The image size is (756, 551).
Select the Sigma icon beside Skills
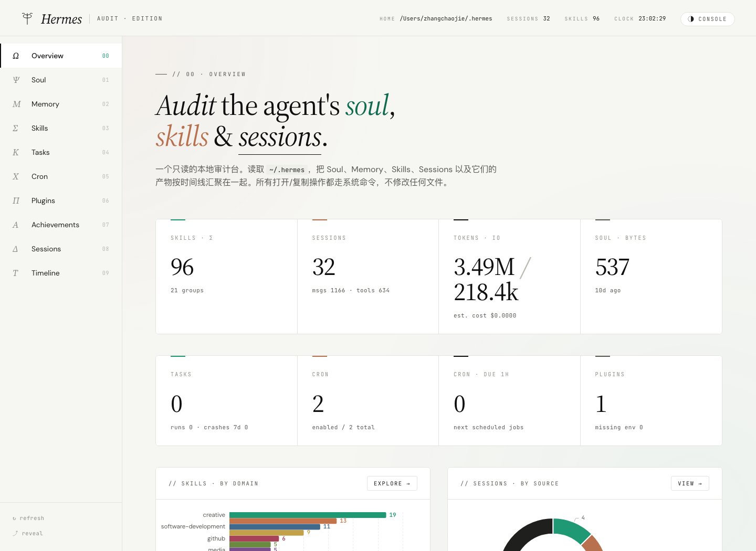click(16, 128)
